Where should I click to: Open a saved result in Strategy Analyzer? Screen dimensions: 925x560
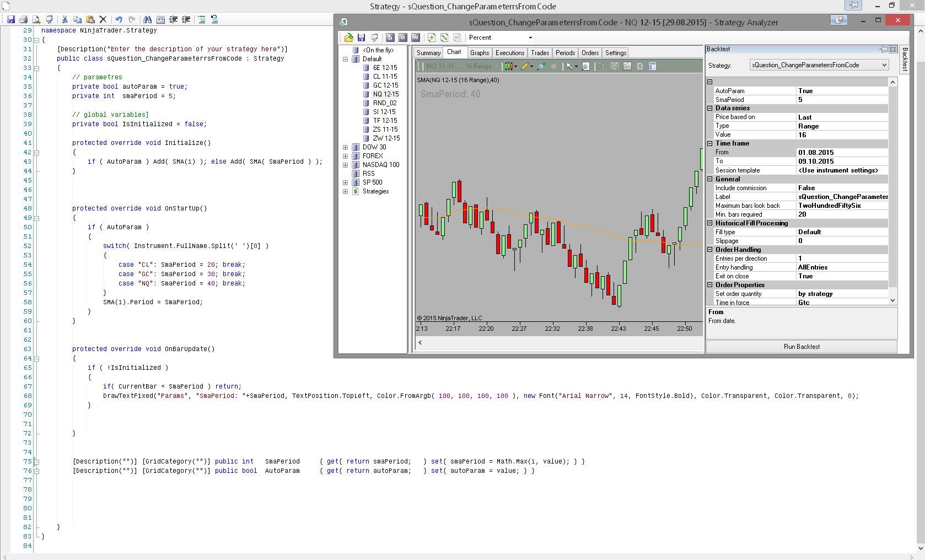[x=348, y=37]
